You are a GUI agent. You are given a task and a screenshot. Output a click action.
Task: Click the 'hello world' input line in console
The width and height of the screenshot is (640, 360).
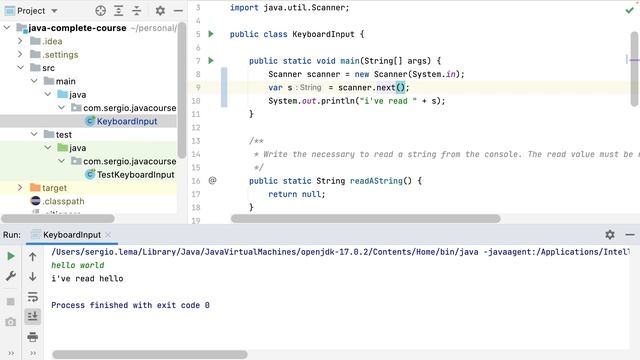pyautogui.click(x=78, y=265)
